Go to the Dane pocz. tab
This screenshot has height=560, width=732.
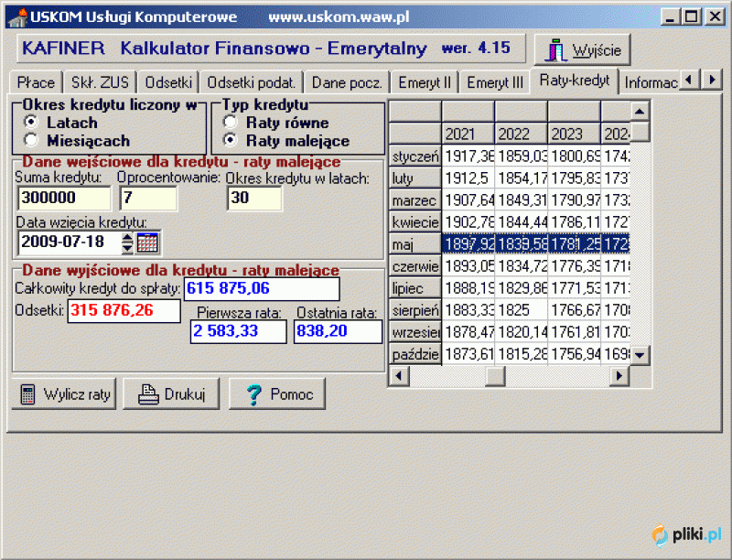(347, 82)
